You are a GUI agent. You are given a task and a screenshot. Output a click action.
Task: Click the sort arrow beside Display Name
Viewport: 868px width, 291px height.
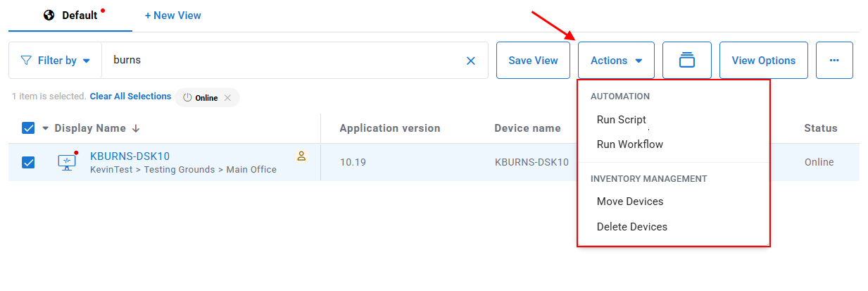pyautogui.click(x=136, y=128)
